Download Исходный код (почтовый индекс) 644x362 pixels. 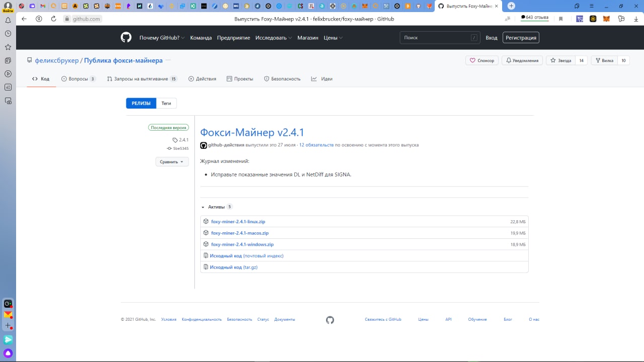pyautogui.click(x=247, y=256)
